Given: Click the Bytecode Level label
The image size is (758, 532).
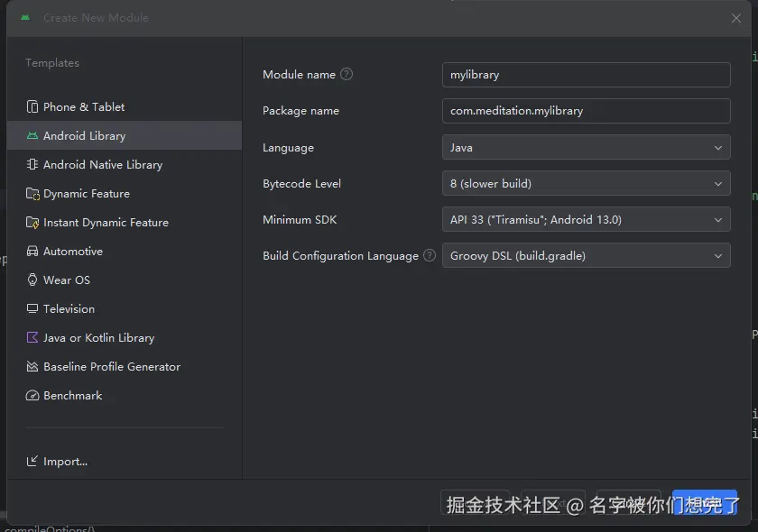Looking at the screenshot, I should (x=301, y=184).
